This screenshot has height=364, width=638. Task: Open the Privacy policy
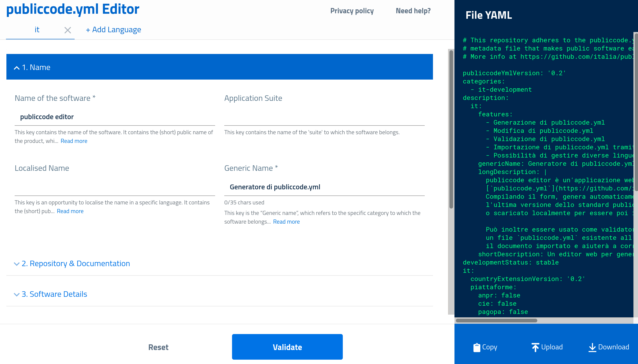click(352, 11)
